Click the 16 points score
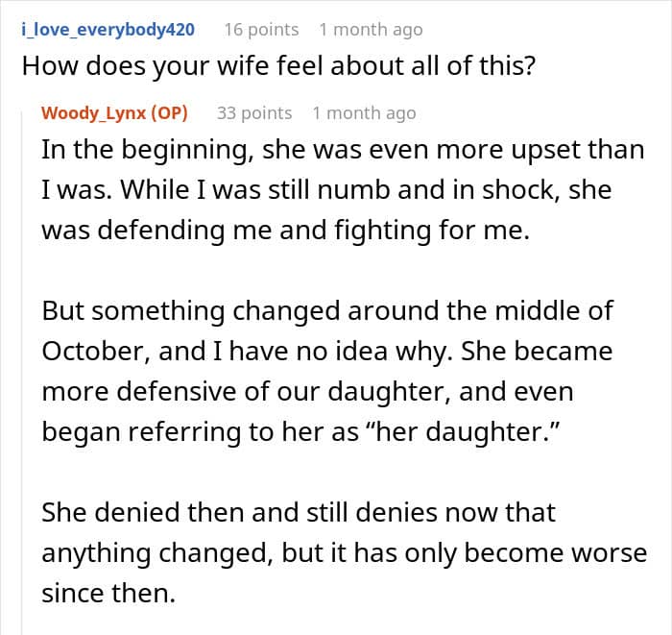The image size is (672, 635). tap(261, 29)
